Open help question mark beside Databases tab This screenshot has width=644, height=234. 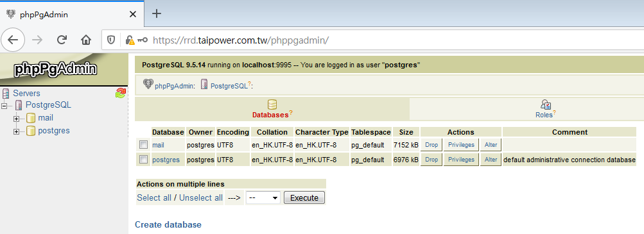291,113
